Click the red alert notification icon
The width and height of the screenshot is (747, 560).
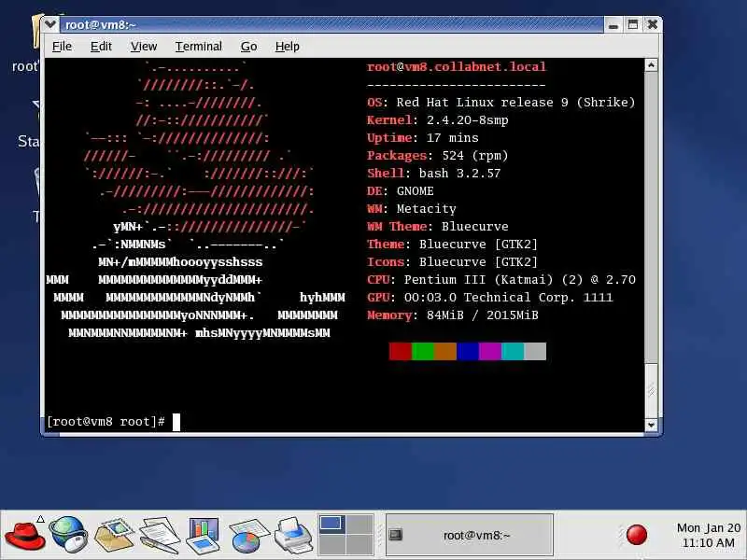(637, 535)
